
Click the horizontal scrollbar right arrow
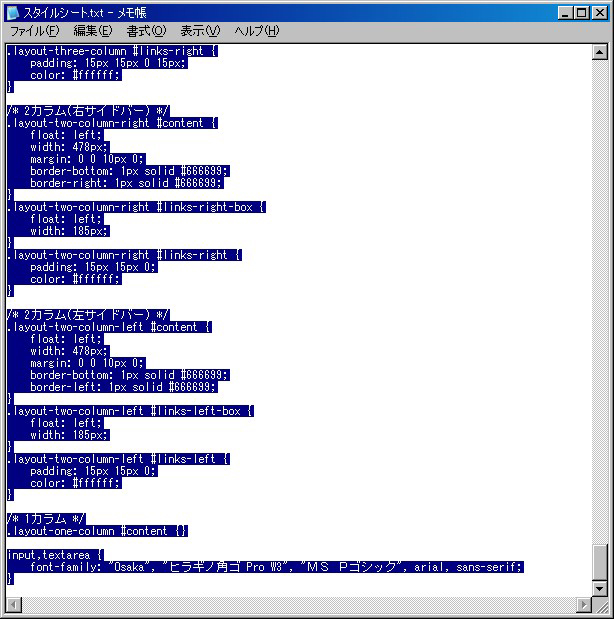(584, 604)
